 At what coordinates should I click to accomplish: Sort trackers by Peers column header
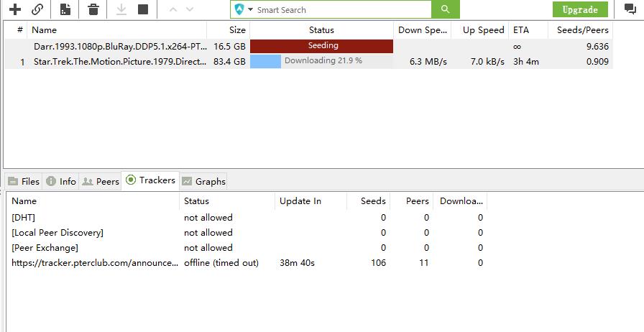pos(412,201)
